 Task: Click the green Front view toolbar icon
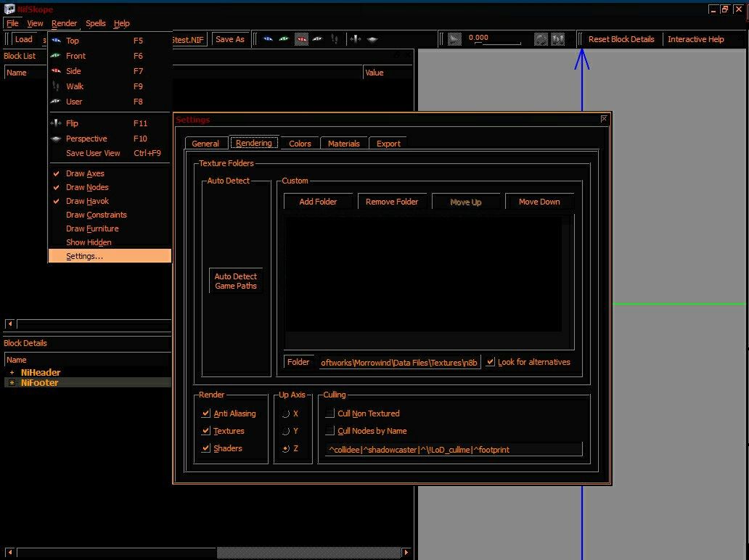point(285,39)
